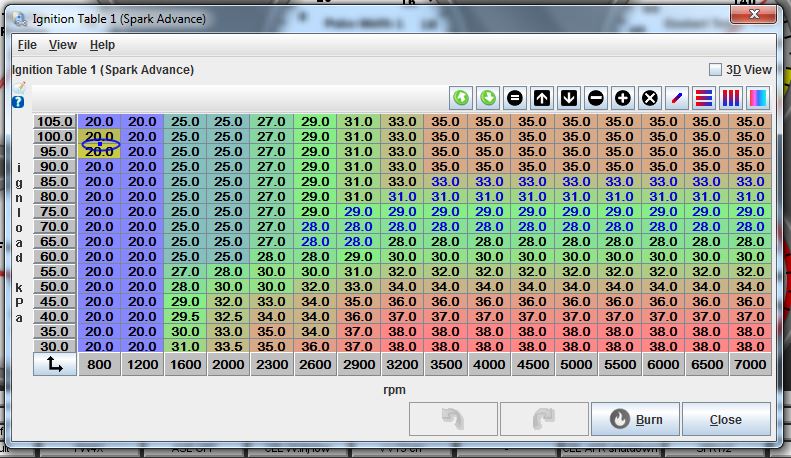
Task: Click the axis swap arrow cell
Action: coord(54,366)
